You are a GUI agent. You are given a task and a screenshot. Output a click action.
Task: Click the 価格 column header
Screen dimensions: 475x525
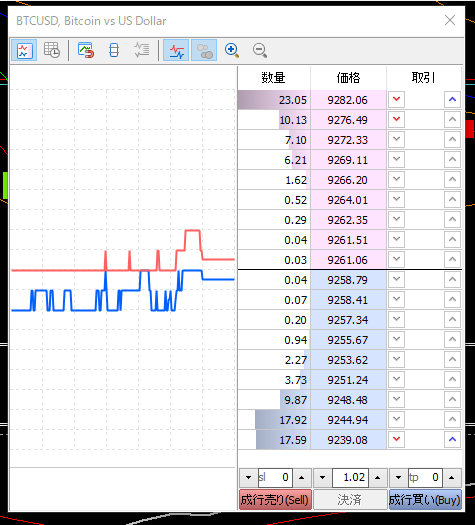(348, 78)
